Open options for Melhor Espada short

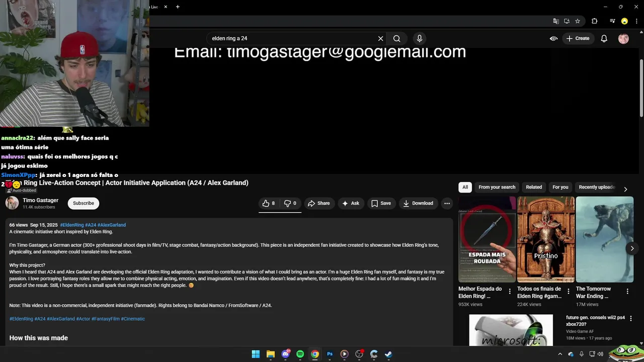pyautogui.click(x=510, y=292)
